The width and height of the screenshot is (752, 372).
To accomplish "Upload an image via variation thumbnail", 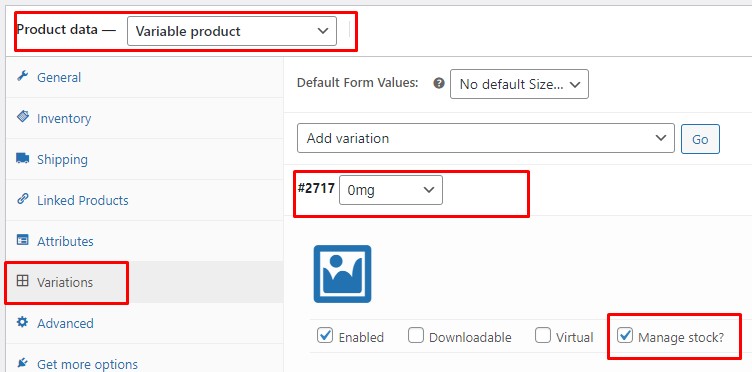I will tap(342, 274).
